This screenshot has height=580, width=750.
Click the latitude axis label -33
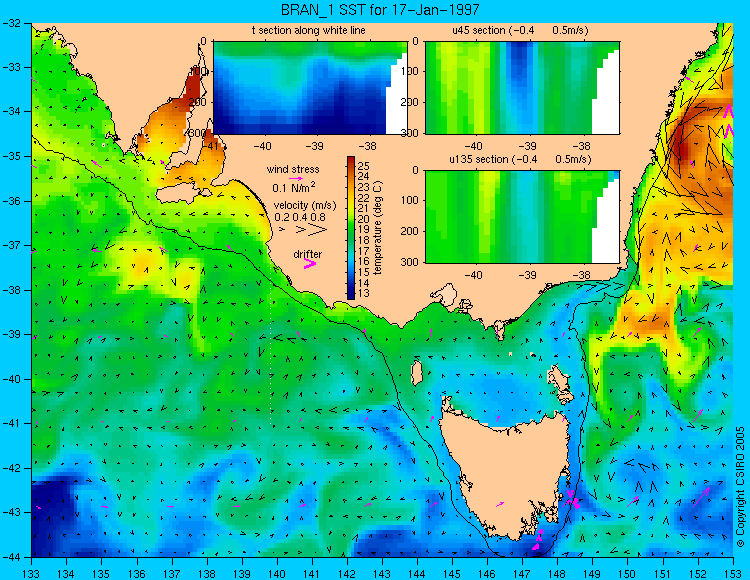click(x=11, y=67)
